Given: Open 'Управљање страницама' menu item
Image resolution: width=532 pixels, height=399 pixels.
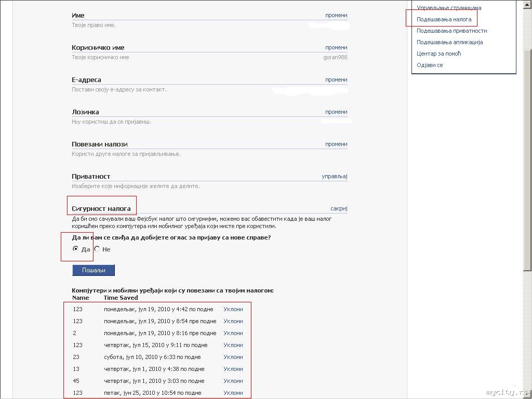Looking at the screenshot, I should tap(449, 7).
